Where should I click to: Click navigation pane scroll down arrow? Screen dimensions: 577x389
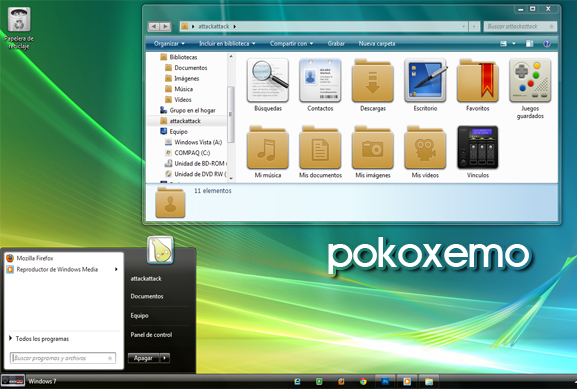point(231,178)
